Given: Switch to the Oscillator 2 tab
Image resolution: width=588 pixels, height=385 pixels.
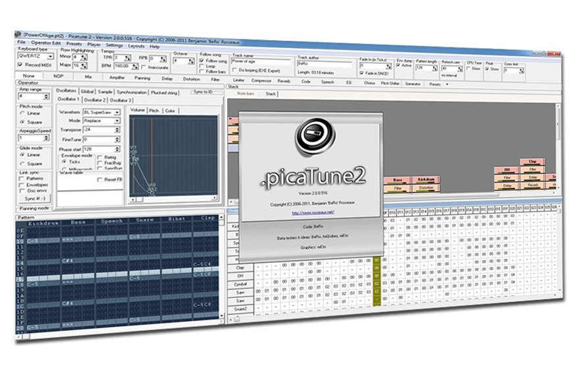Looking at the screenshot, I should pos(95,100).
